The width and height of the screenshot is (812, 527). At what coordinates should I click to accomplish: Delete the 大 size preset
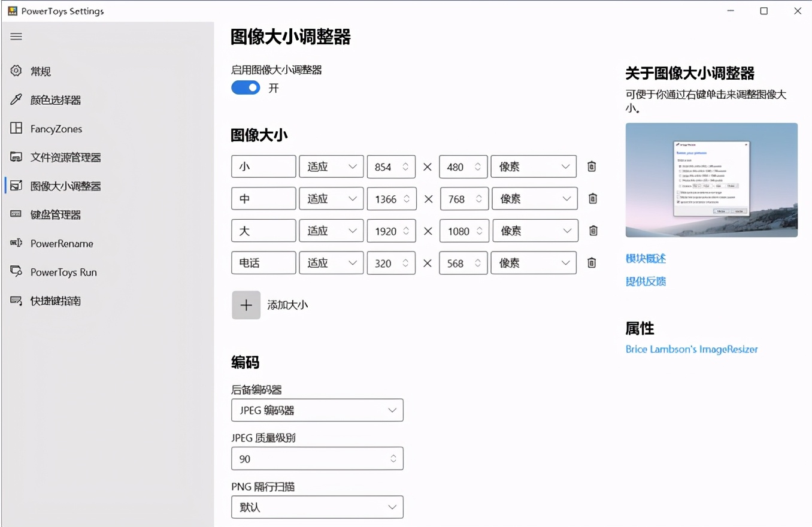tap(593, 231)
